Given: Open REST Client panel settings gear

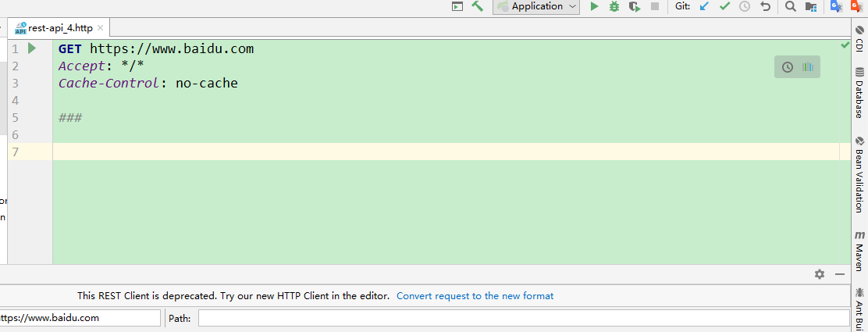Looking at the screenshot, I should coord(820,274).
